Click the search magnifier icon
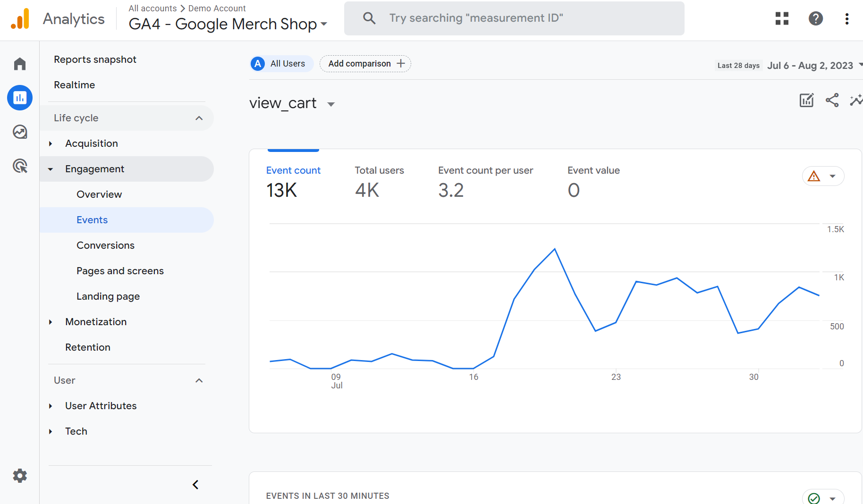This screenshot has width=863, height=504. [x=369, y=18]
